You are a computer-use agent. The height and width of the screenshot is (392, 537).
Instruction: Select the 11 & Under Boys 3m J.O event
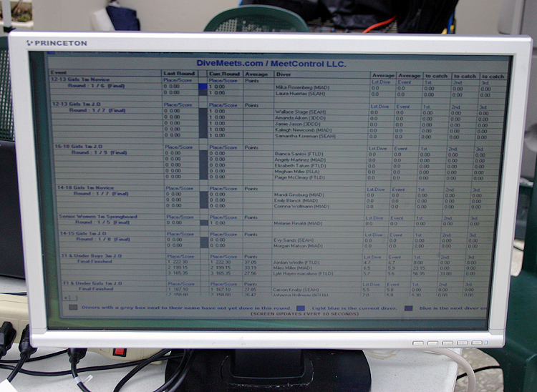click(x=92, y=256)
